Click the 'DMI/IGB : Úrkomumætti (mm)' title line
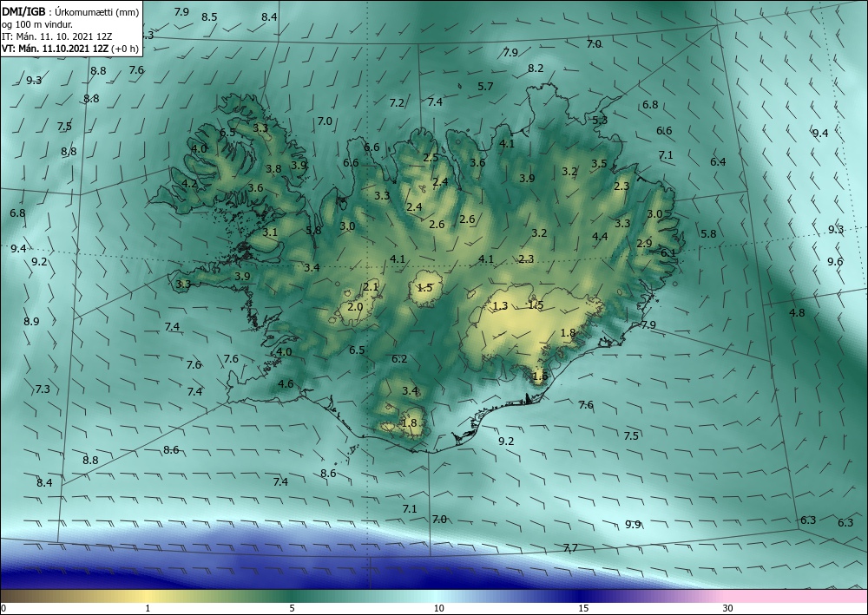The image size is (868, 615). point(70,12)
